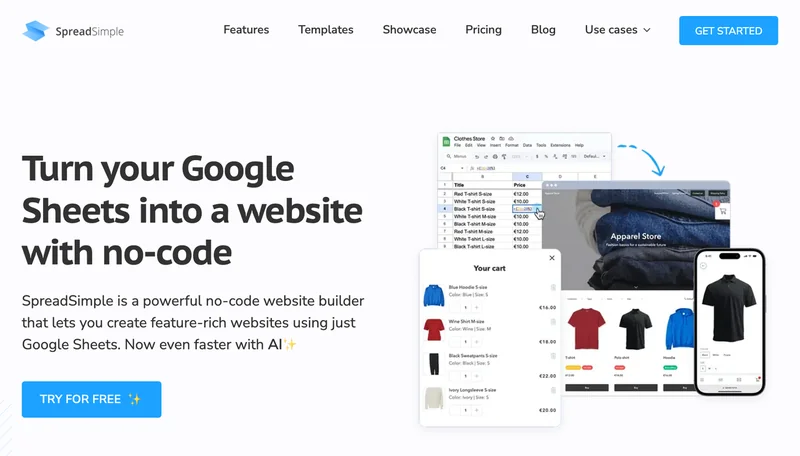Click the headline 'Turn your Google Sheets into a website'

(192, 210)
